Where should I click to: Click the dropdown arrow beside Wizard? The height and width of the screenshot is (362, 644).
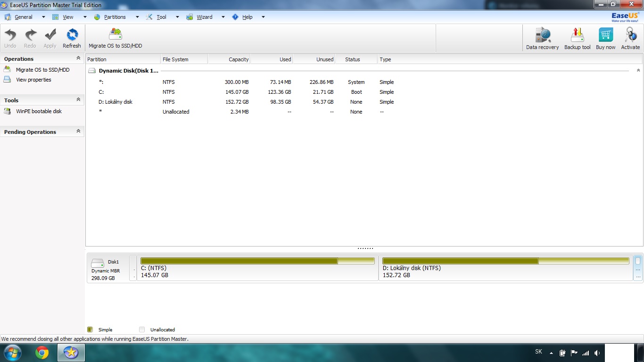click(x=223, y=17)
